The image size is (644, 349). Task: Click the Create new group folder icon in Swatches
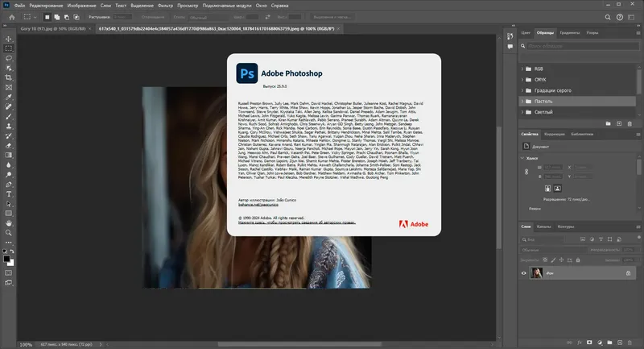609,124
